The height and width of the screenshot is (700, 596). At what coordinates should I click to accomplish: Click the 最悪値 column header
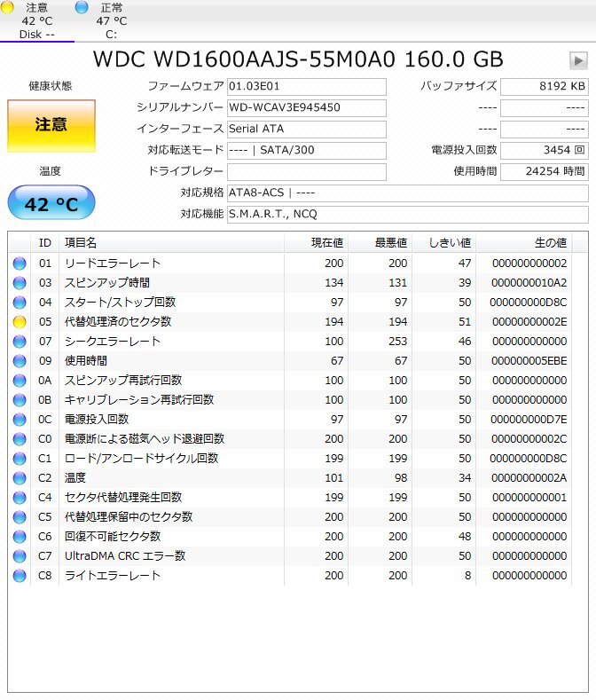pyautogui.click(x=380, y=243)
